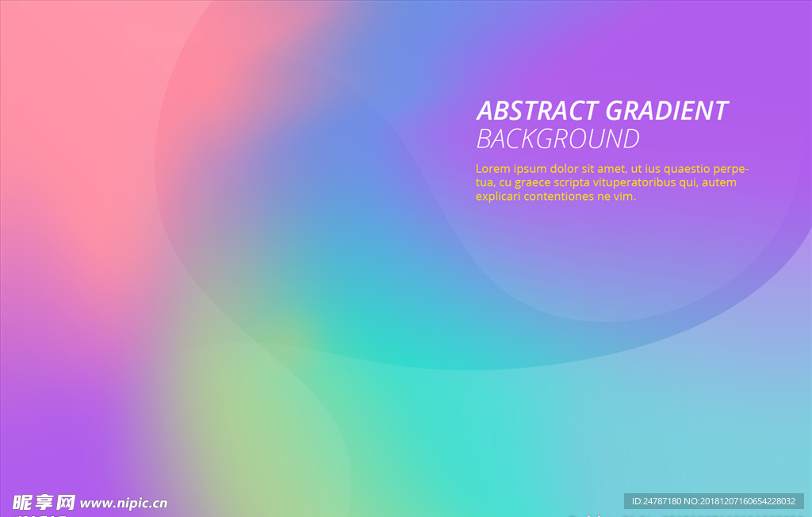Click the line "explicari contentiones ne vim."

tap(556, 197)
